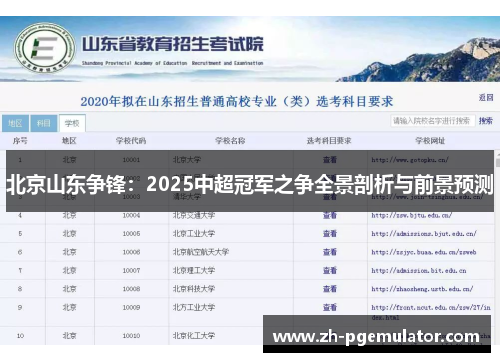Select the 北京化工大学 school name

[x=194, y=336]
